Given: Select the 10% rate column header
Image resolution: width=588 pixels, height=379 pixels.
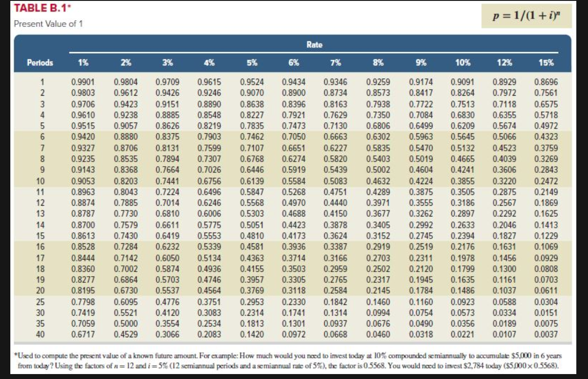Looking at the screenshot, I should (463, 63).
